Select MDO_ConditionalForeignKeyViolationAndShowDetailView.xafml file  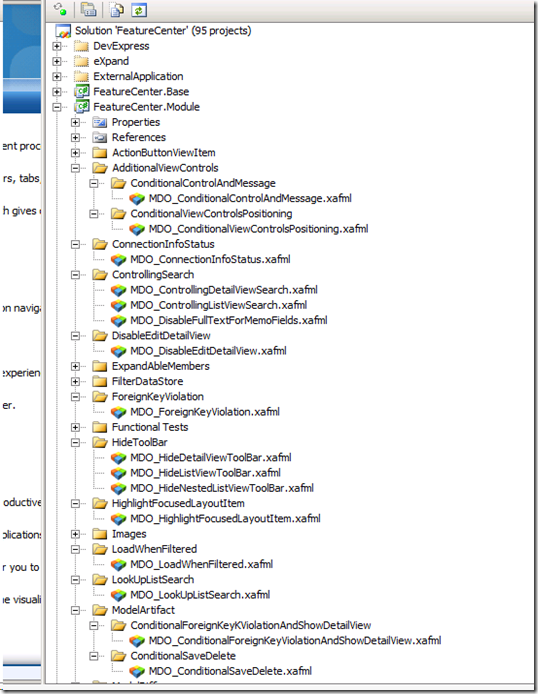tap(295, 641)
